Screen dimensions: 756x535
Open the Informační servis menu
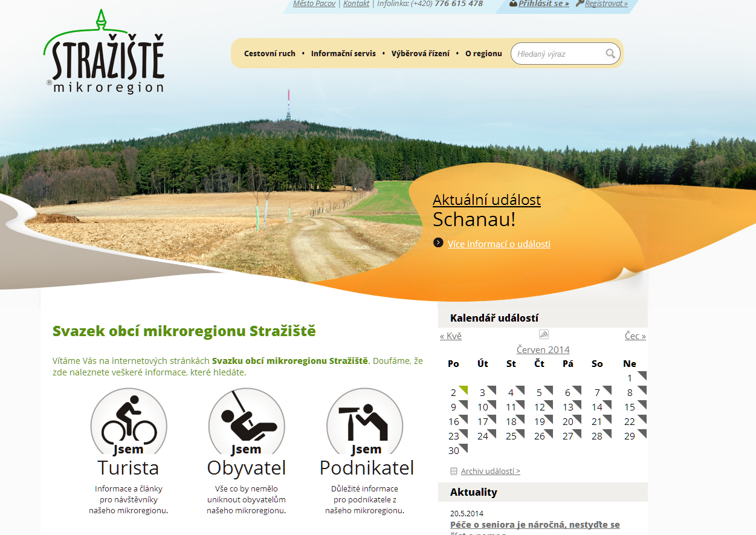point(343,53)
